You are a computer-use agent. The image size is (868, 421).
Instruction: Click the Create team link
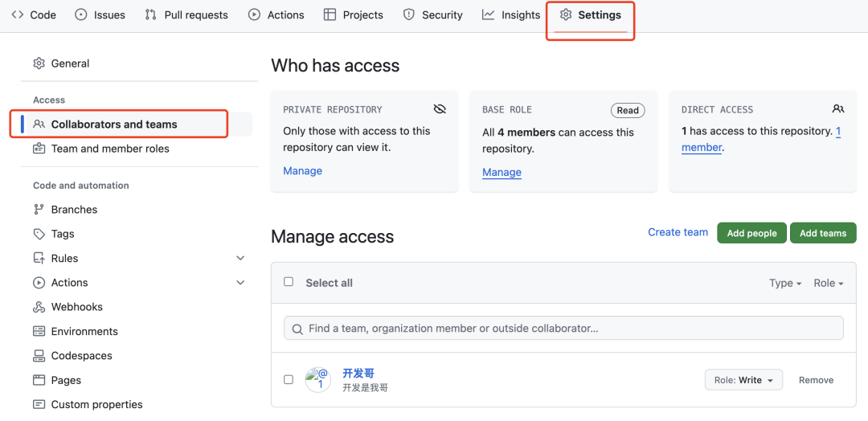click(678, 232)
